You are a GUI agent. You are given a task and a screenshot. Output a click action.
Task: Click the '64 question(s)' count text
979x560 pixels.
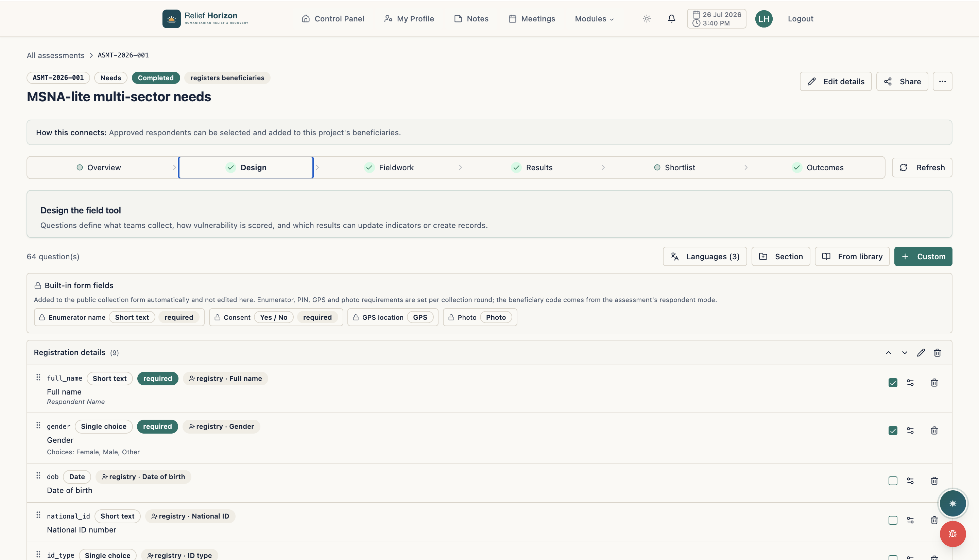coord(53,257)
